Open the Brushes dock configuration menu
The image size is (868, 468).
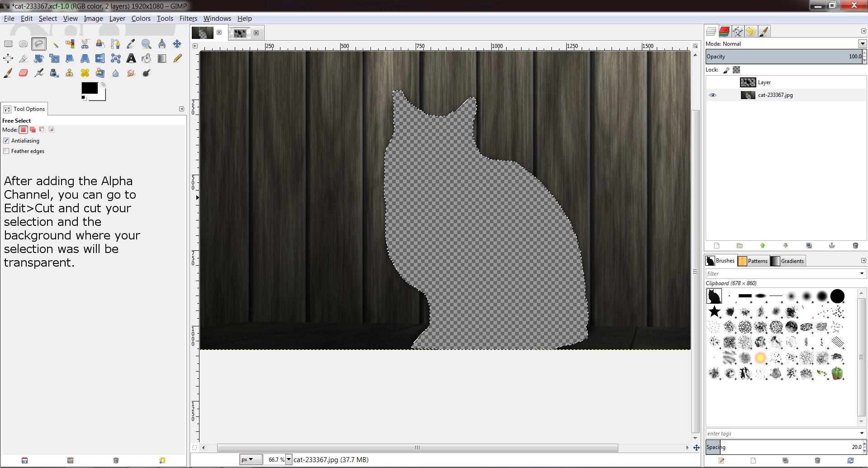863,261
